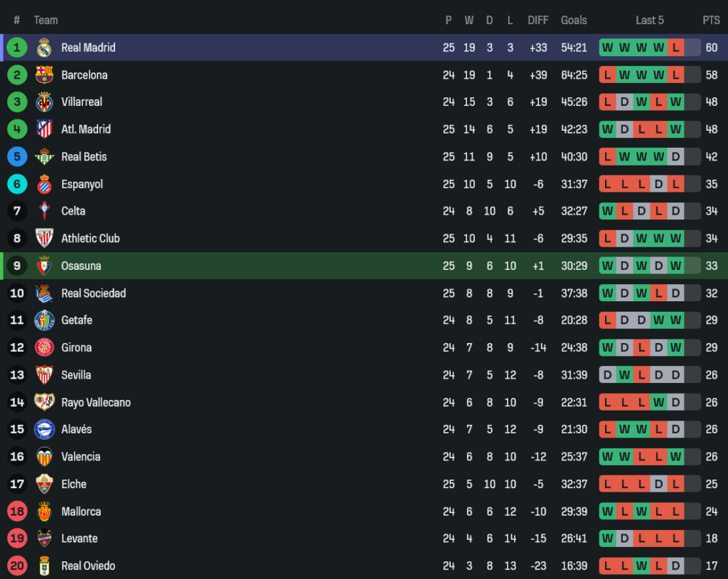Click the Real Betis club crest
728x579 pixels.
pyautogui.click(x=44, y=156)
